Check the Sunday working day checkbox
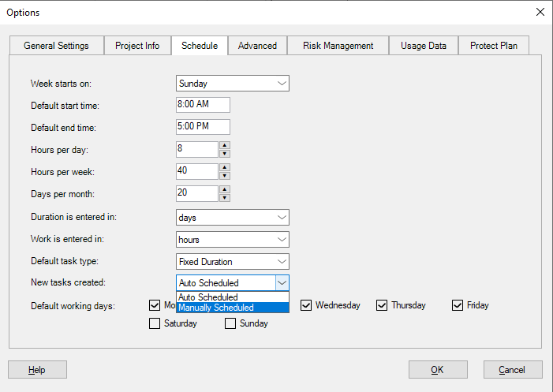 point(231,323)
